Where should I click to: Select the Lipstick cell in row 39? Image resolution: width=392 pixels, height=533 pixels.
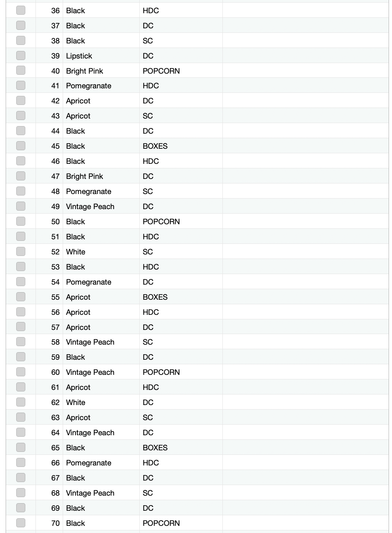point(101,55)
